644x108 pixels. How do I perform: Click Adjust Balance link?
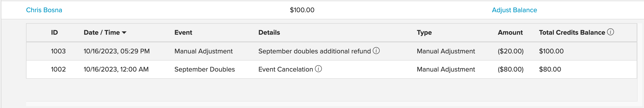[514, 10]
